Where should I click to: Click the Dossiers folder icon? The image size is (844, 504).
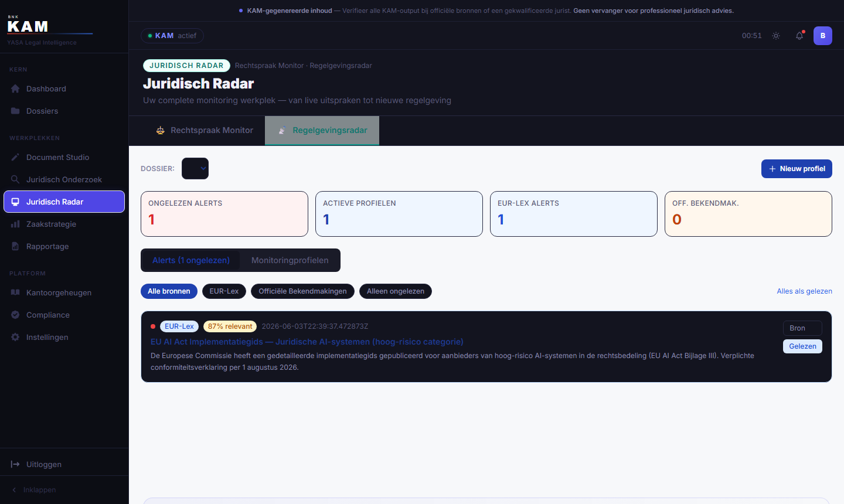click(15, 111)
